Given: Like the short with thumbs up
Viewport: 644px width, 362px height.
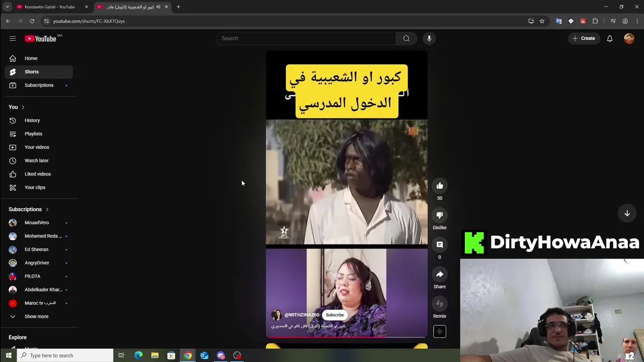Looking at the screenshot, I should coord(440,186).
